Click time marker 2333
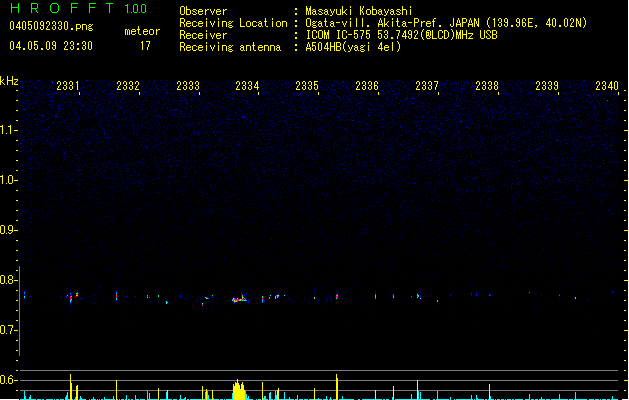629x400 pixels. pyautogui.click(x=188, y=86)
